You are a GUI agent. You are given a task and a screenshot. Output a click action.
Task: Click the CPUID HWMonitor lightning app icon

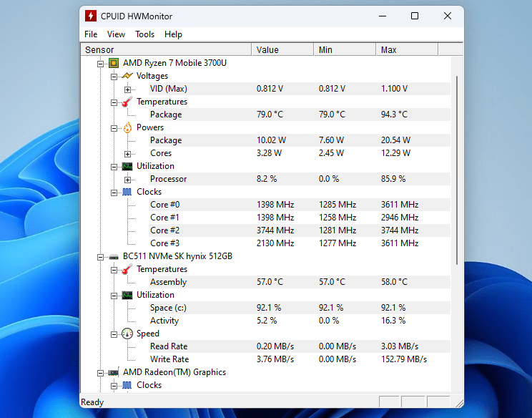point(91,16)
